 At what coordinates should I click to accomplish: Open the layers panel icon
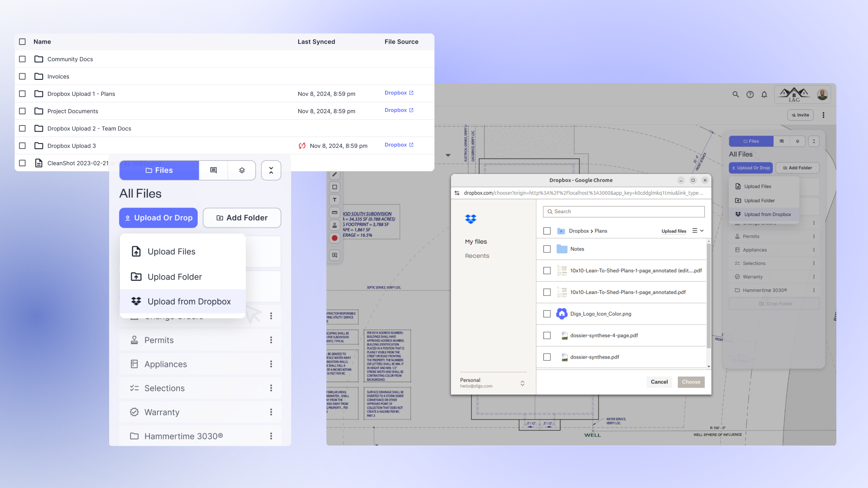(242, 170)
